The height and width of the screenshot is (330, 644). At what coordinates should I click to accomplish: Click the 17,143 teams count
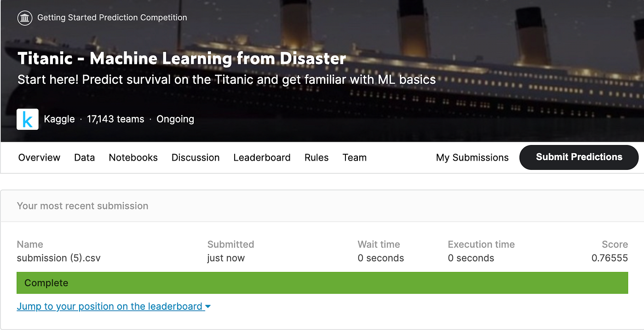point(115,119)
